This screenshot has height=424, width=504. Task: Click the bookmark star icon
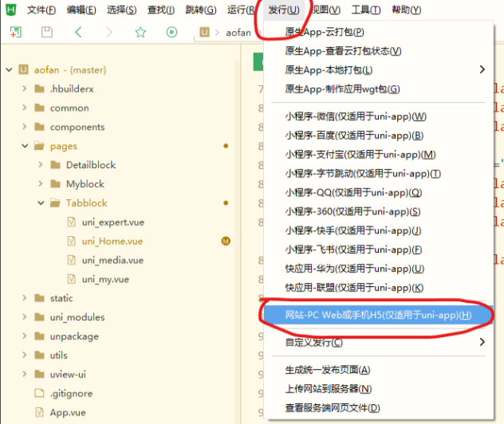140,32
